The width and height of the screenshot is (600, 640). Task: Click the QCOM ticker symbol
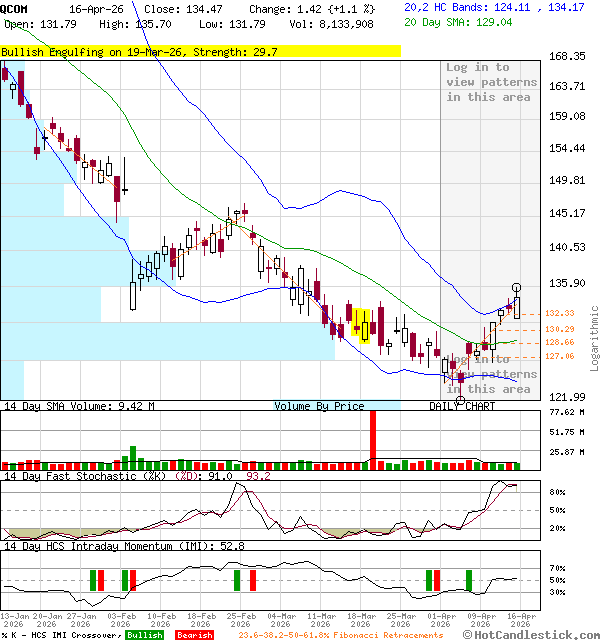16,7
